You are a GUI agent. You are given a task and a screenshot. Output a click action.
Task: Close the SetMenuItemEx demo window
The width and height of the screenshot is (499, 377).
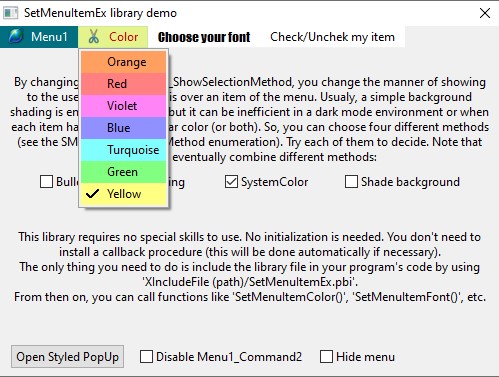point(485,13)
